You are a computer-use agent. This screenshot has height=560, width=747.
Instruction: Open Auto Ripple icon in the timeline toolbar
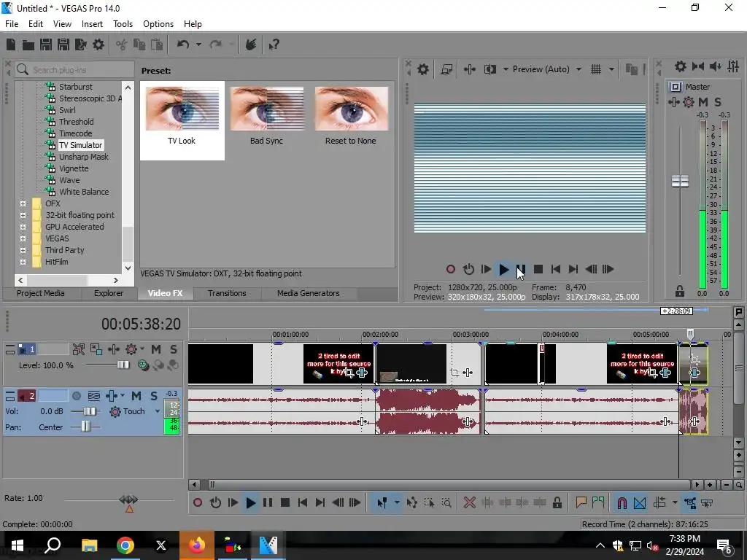659,502
